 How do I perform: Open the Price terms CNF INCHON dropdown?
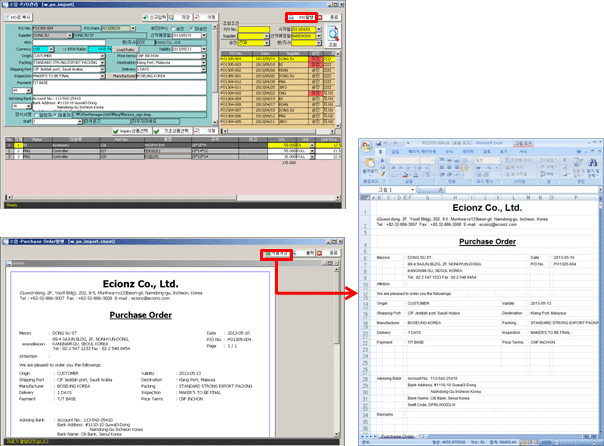[x=204, y=56]
